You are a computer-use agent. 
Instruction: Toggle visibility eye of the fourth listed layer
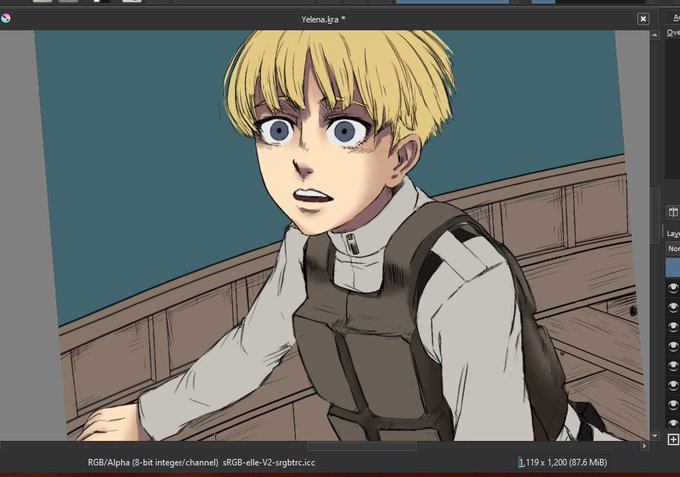(673, 346)
